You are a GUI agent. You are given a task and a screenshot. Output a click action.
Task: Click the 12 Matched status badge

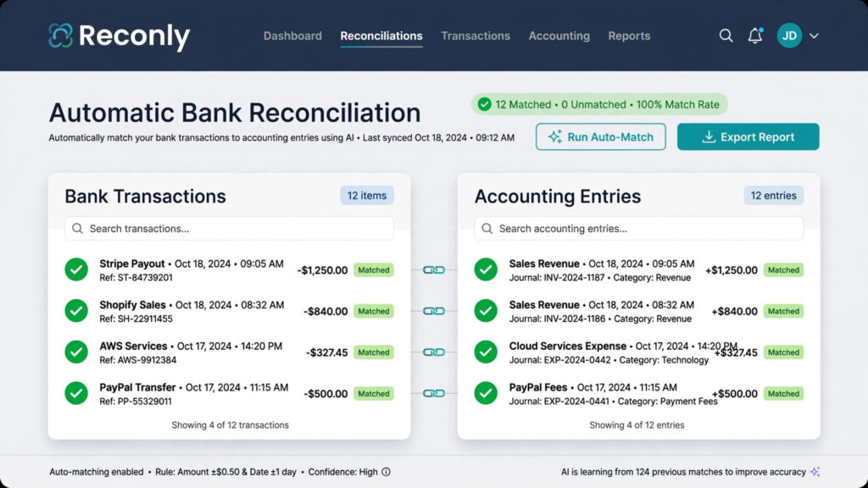tap(599, 104)
